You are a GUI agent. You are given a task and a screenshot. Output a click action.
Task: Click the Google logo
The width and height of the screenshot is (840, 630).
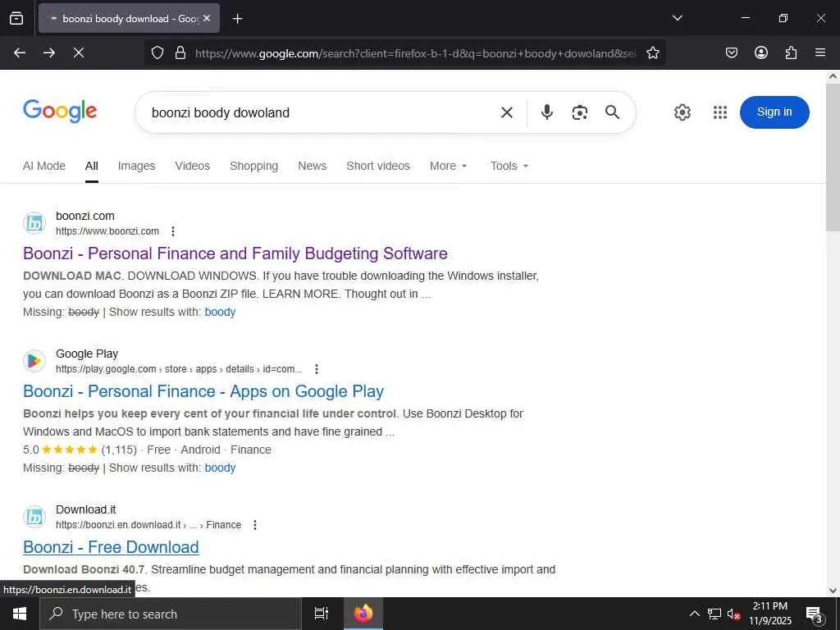[x=60, y=111]
